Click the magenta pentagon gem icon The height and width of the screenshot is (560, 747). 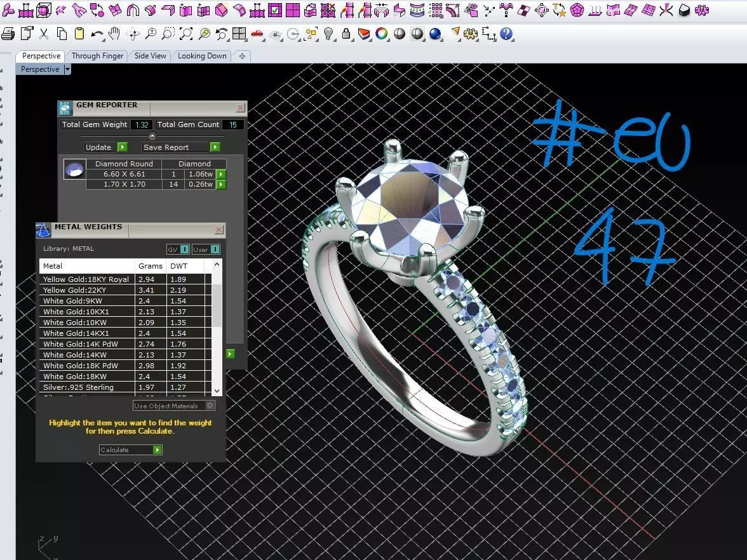[577, 10]
